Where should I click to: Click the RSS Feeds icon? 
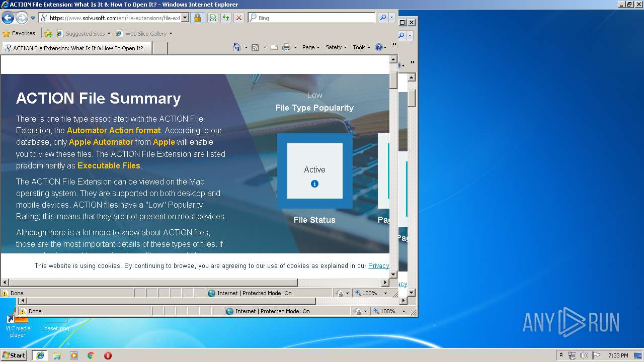(255, 47)
